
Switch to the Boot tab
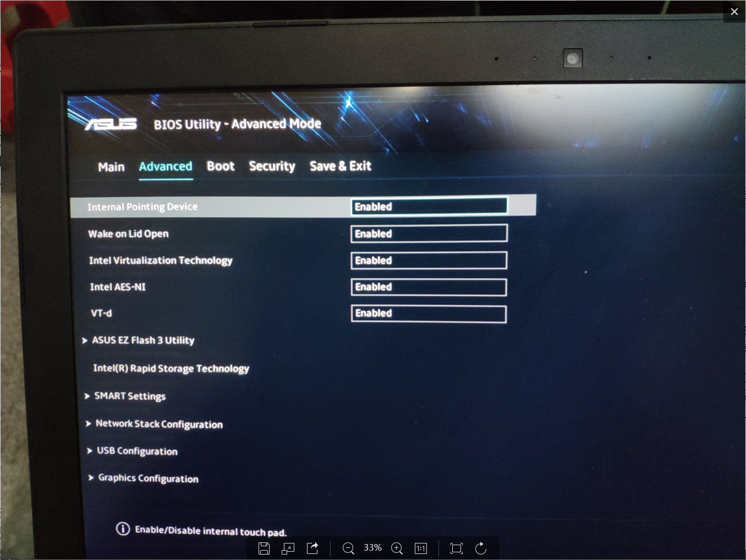pyautogui.click(x=221, y=166)
